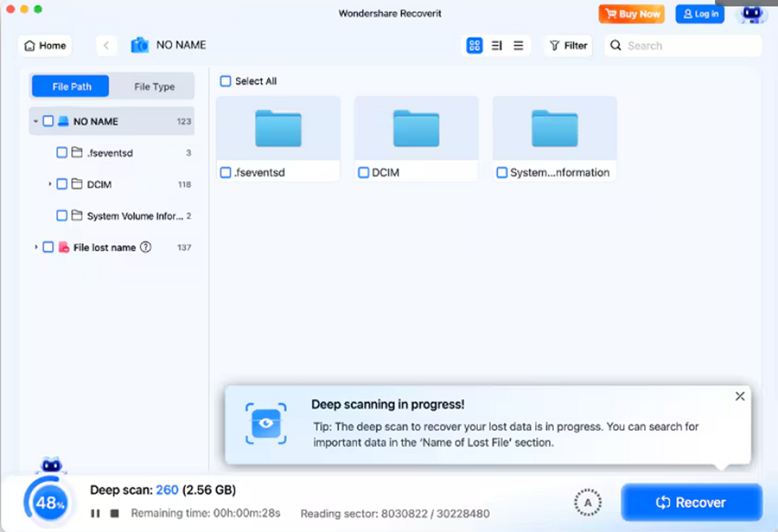Tick the DCIM folder checkbox in grid
778x532 pixels.
(x=364, y=172)
